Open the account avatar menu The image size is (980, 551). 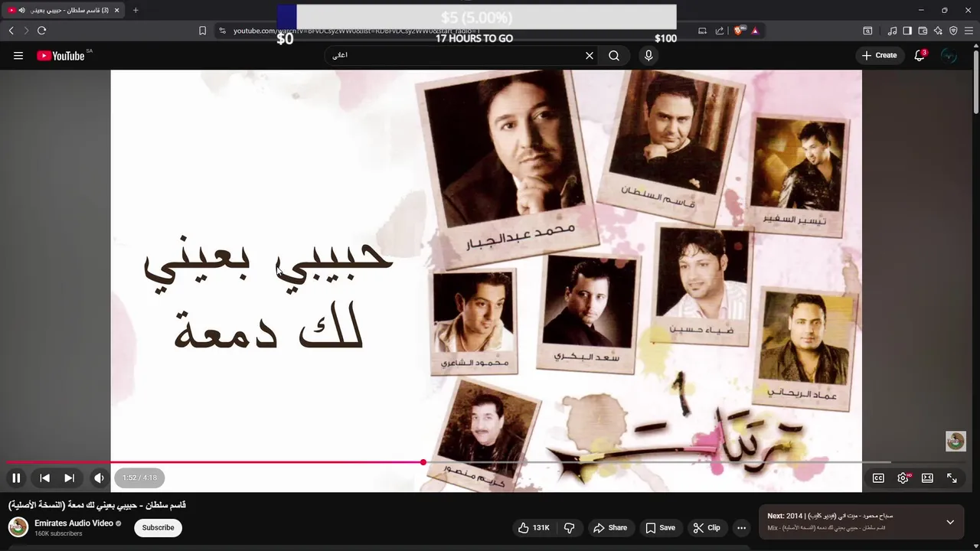(949, 55)
